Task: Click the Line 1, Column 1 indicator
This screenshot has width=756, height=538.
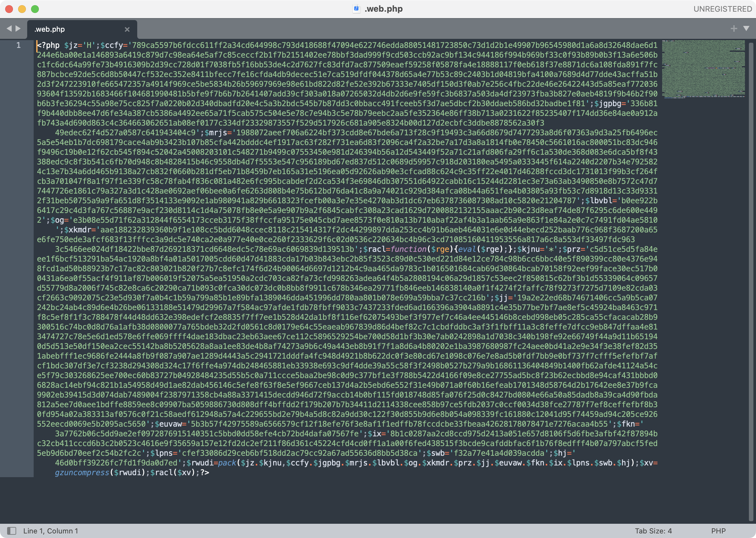Action: point(51,531)
